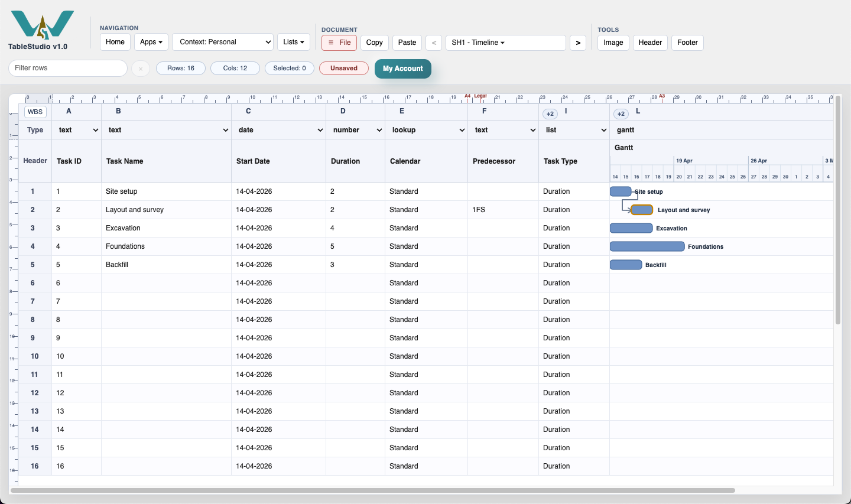Expand hidden columns via +2 badge near column I

pos(550,113)
